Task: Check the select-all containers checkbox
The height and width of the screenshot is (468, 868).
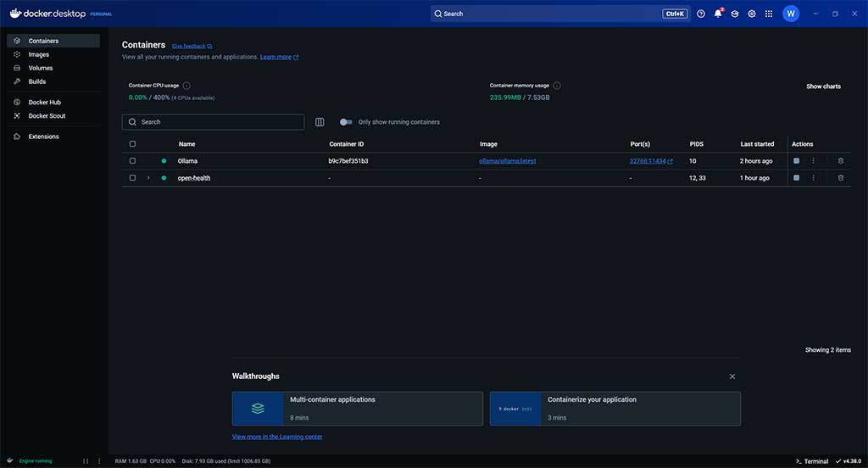Action: (132, 144)
